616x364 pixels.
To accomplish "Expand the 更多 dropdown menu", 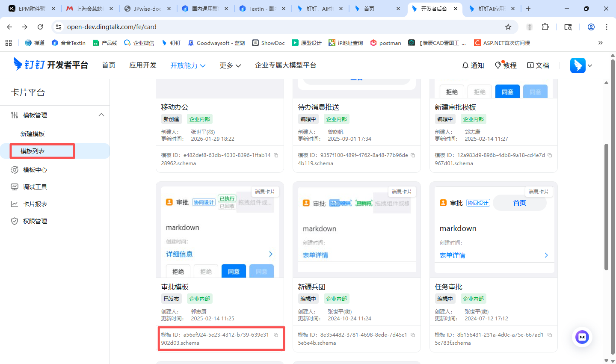I will pyautogui.click(x=230, y=65).
